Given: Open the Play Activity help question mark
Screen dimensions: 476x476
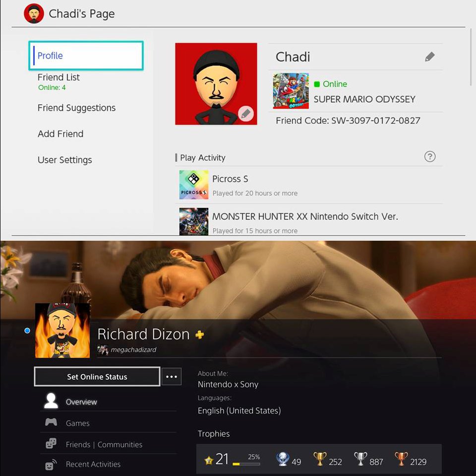Looking at the screenshot, I should (430, 156).
